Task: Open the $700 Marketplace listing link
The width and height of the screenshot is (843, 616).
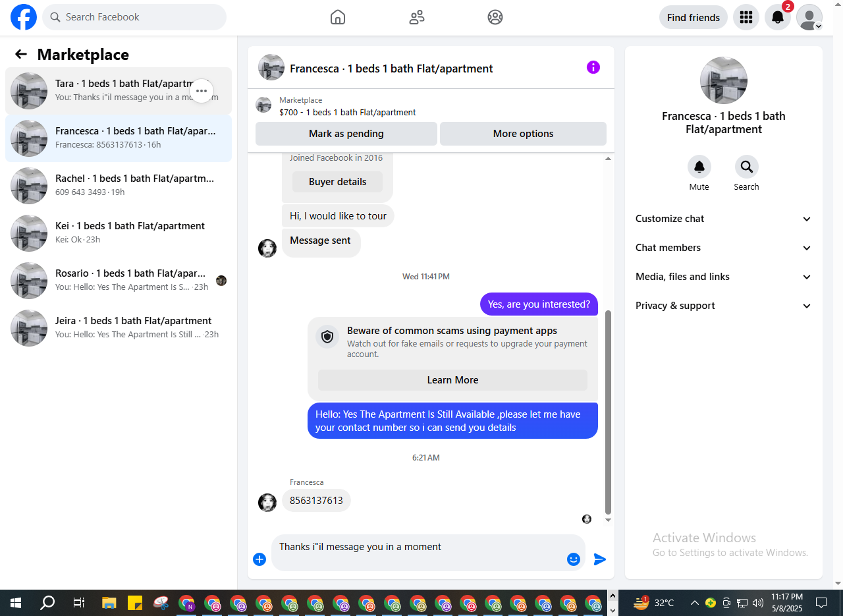Action: pyautogui.click(x=348, y=113)
